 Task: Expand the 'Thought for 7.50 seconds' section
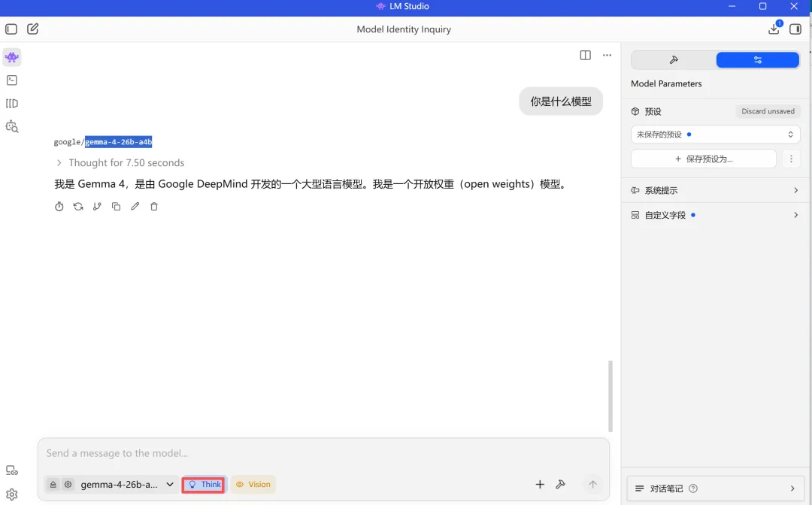click(x=120, y=162)
